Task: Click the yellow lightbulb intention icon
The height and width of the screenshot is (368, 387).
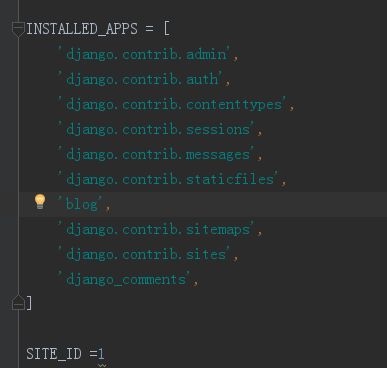Action: coord(40,202)
